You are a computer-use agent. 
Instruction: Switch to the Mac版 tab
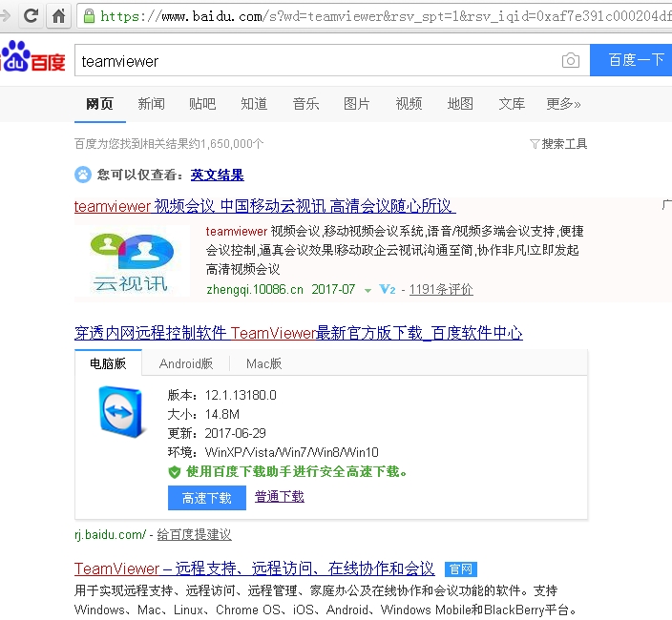(264, 363)
